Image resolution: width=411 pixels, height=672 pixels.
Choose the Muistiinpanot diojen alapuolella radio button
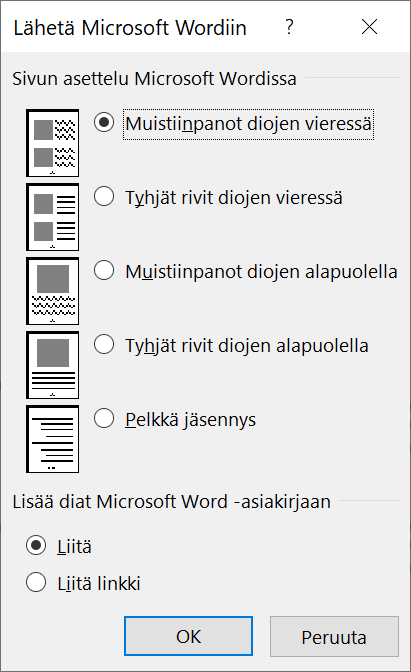click(x=104, y=270)
